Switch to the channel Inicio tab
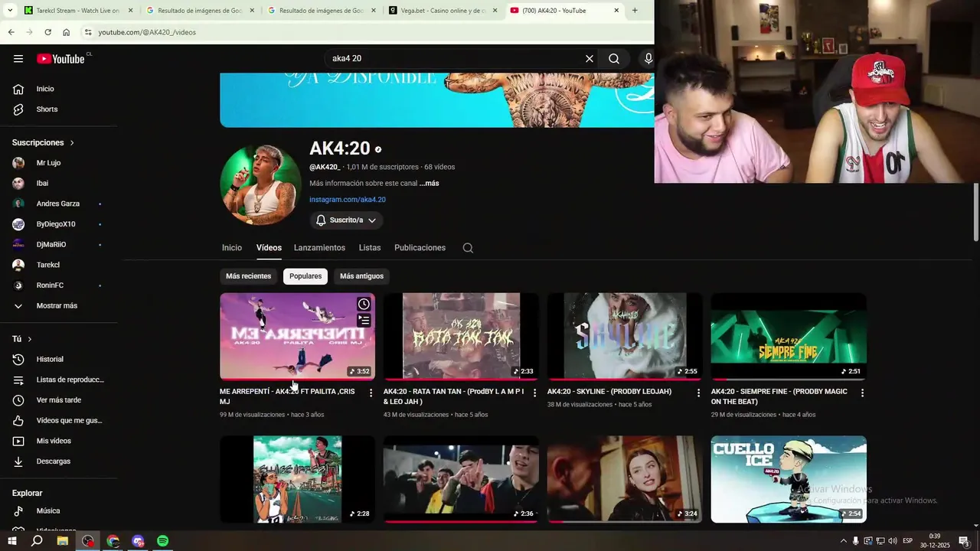 [x=232, y=248]
